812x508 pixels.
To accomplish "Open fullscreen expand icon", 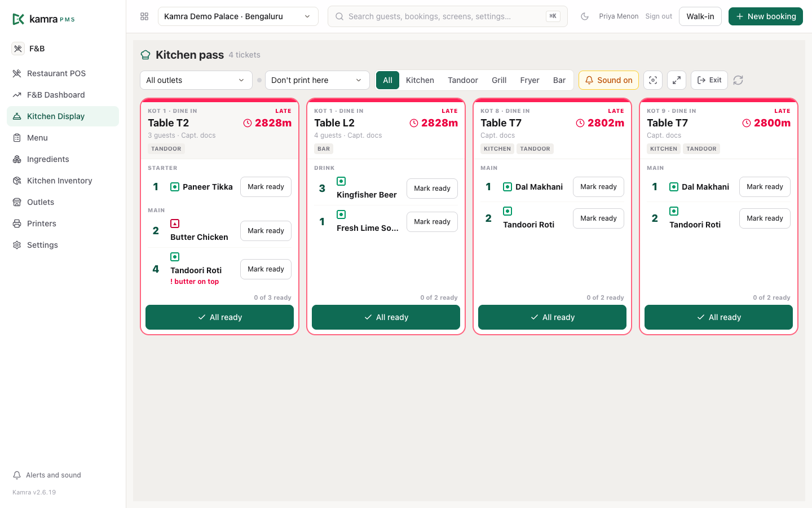I will 677,80.
